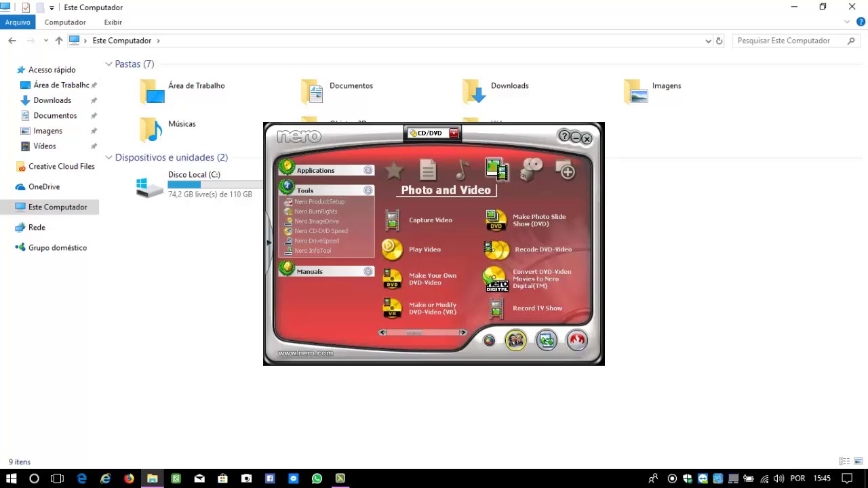Open the Copy and Backup discs category
The height and width of the screenshot is (488, 868).
pos(531,169)
